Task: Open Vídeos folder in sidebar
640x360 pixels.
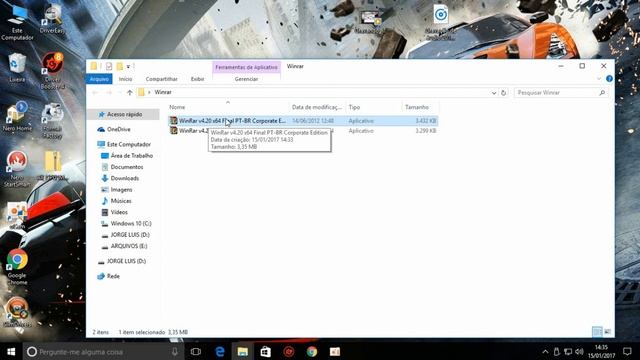Action: (119, 212)
